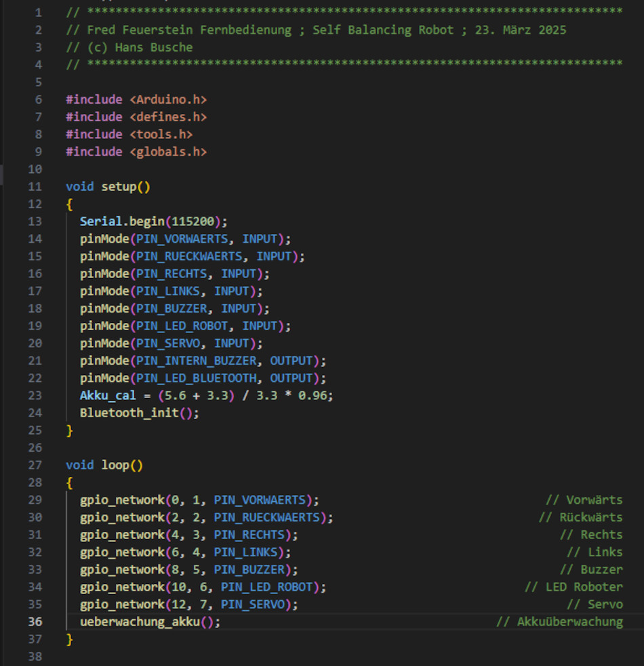
Task: Click the #include <defines.h> line
Action: click(x=136, y=117)
